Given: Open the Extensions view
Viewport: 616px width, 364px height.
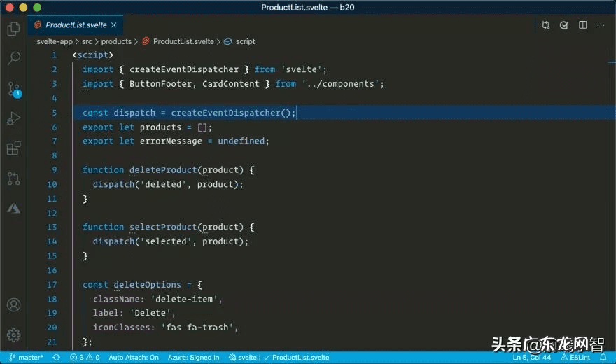Looking at the screenshot, I should click(x=13, y=148).
